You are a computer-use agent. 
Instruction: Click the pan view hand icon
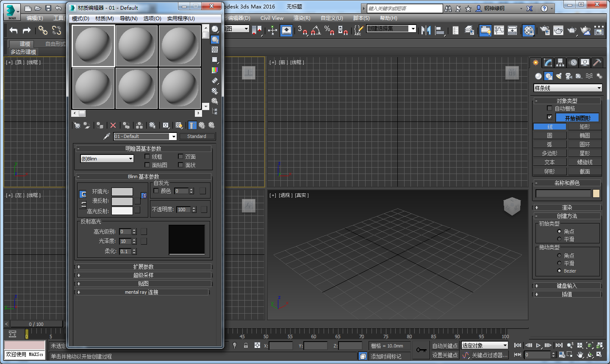pos(580,355)
